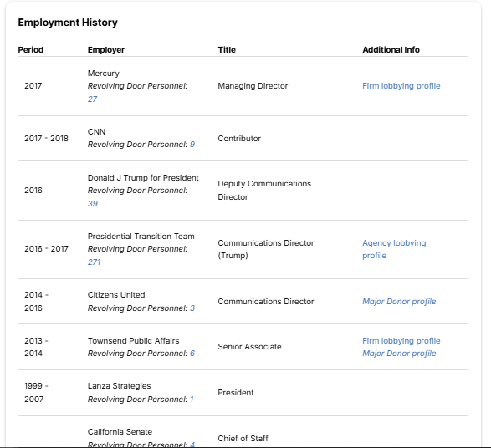Image resolution: width=491 pixels, height=448 pixels.
Task: Select the Chief of Staff title
Action: click(243, 438)
